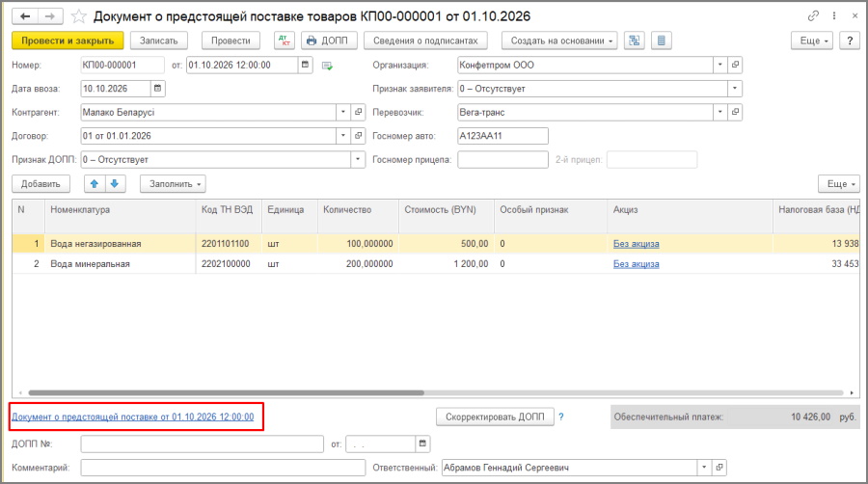Expand the Признак заявителя dropdown
The height and width of the screenshot is (484, 868).
click(x=735, y=89)
